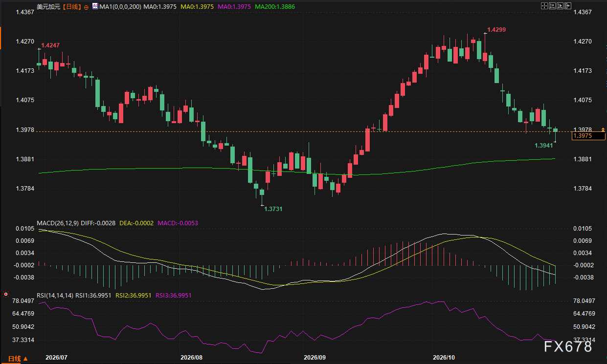This screenshot has height=364, width=607.
Task: Click the 1.4247 price label at left
Action: [x=50, y=45]
